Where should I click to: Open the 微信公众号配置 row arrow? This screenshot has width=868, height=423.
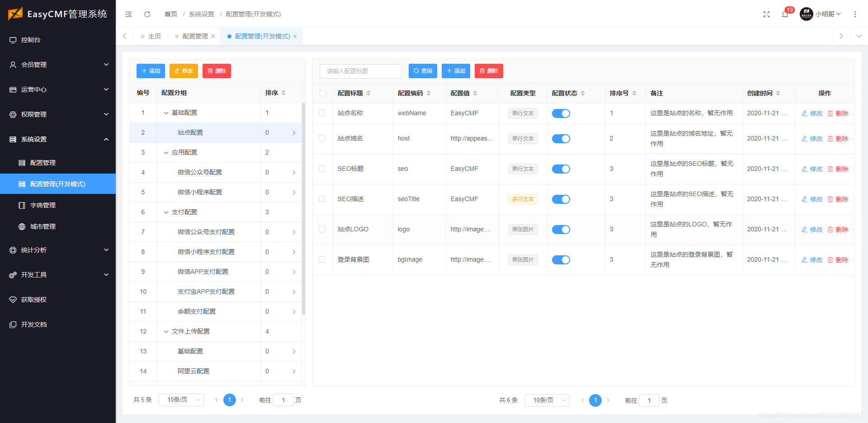click(294, 172)
